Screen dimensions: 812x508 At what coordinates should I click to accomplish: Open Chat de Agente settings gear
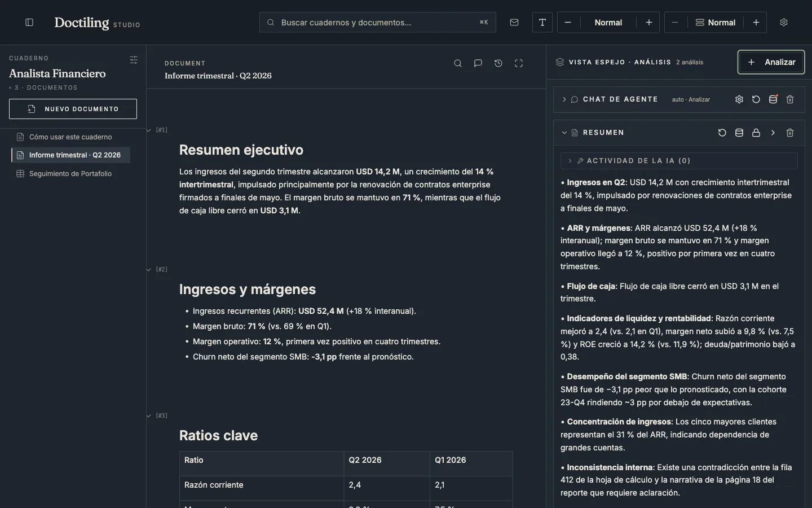[739, 99]
